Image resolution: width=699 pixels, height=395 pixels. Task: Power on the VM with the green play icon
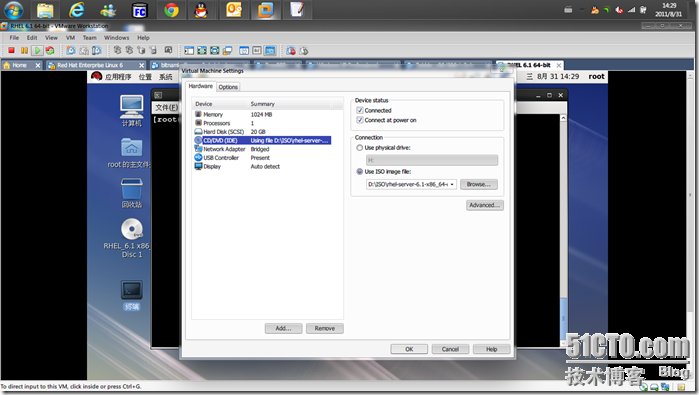click(x=37, y=50)
